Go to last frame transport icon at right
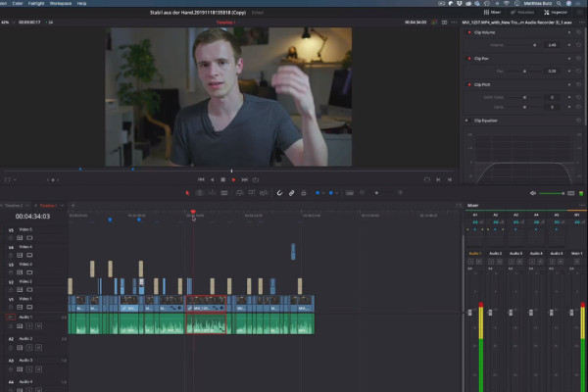This screenshot has width=588, height=392. pyautogui.click(x=449, y=179)
